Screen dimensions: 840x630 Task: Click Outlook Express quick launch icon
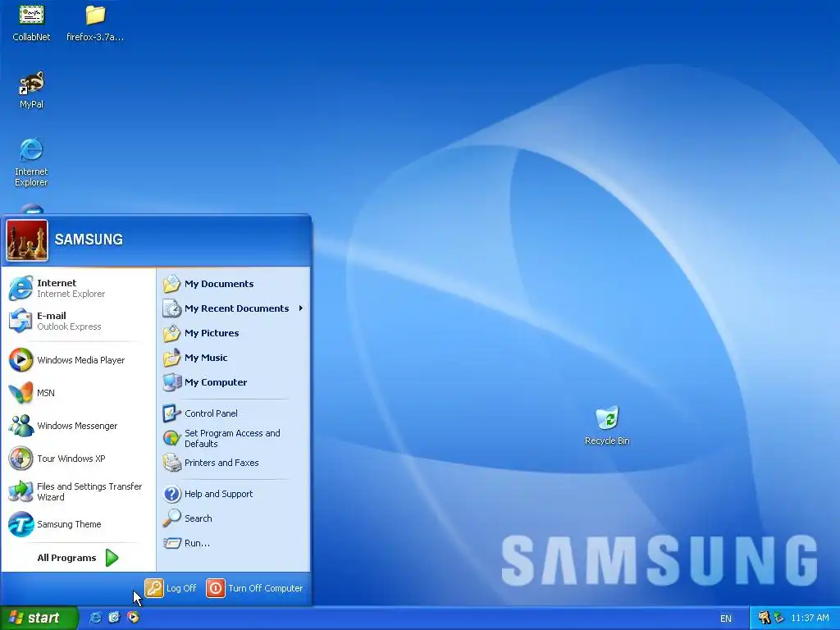pyautogui.click(x=114, y=618)
